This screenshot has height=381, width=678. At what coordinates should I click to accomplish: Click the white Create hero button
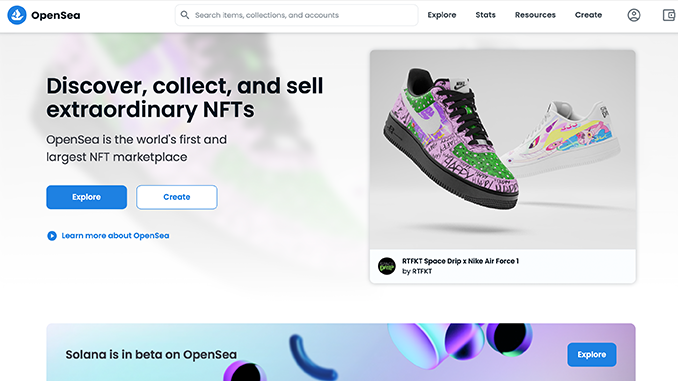[177, 197]
